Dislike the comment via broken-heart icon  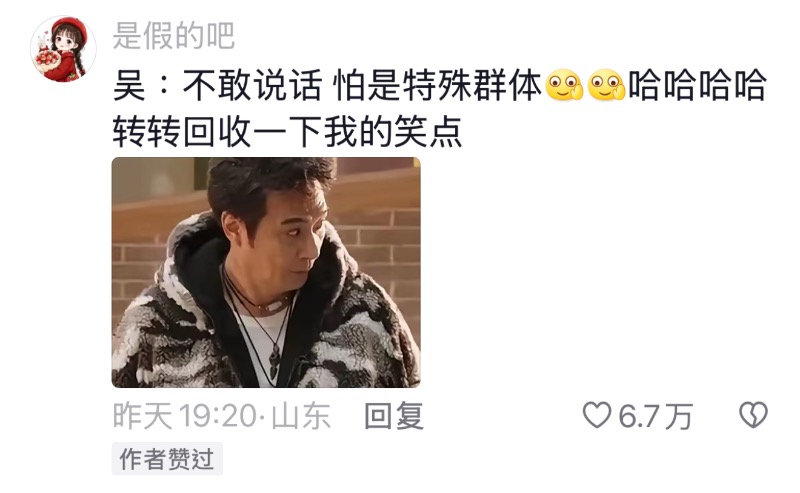pyautogui.click(x=754, y=414)
